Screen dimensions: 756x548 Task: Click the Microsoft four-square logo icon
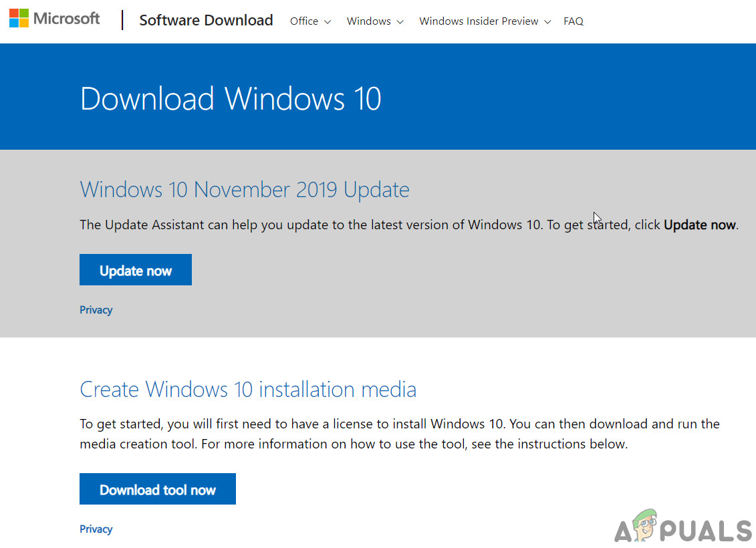pos(19,18)
